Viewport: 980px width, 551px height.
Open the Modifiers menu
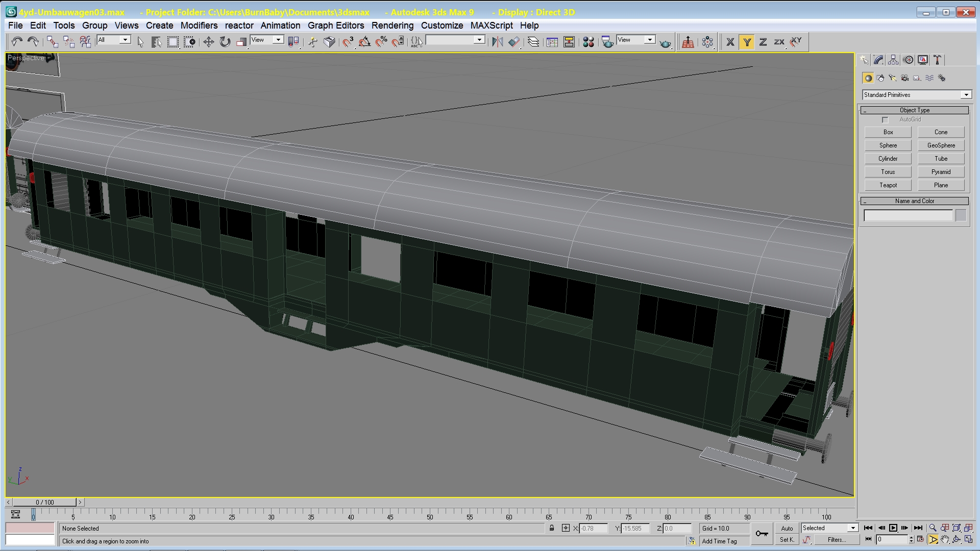tap(199, 26)
